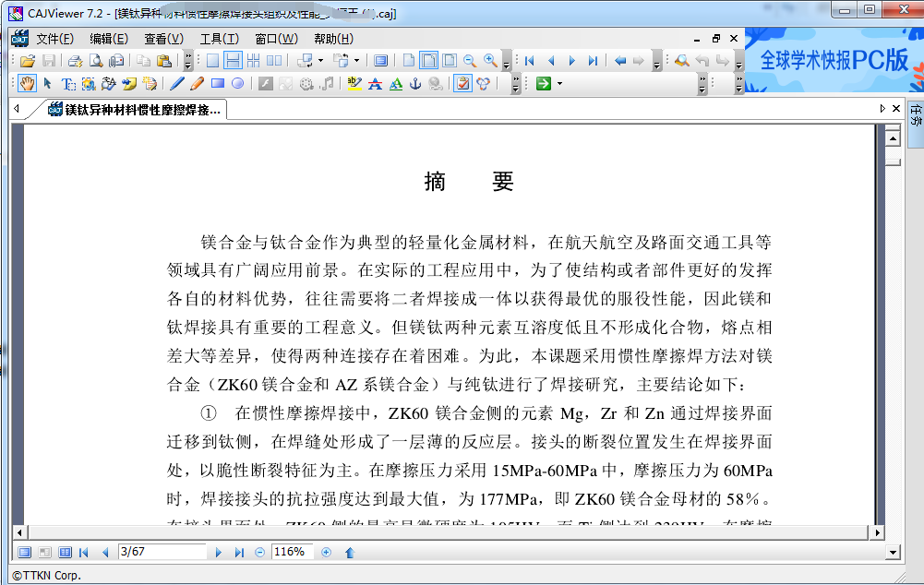Click the Search magnifier icon
Viewport: 924px width, 585px height.
pos(682,61)
